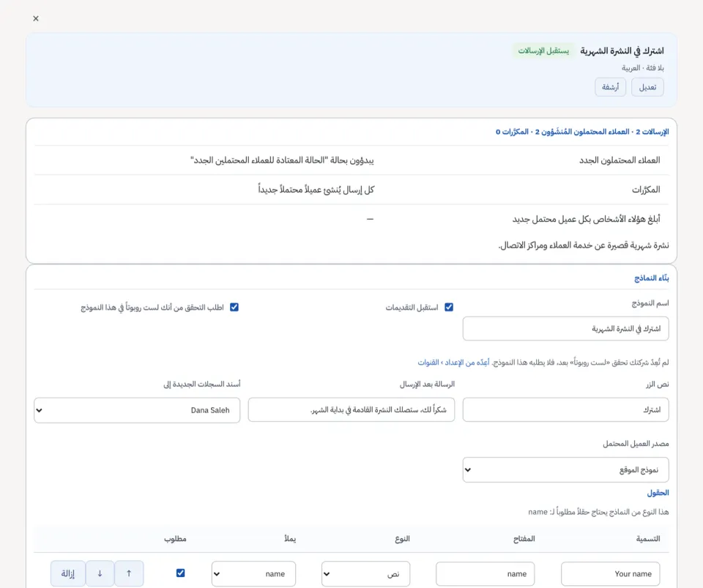Click the notify people row label

tap(586, 219)
